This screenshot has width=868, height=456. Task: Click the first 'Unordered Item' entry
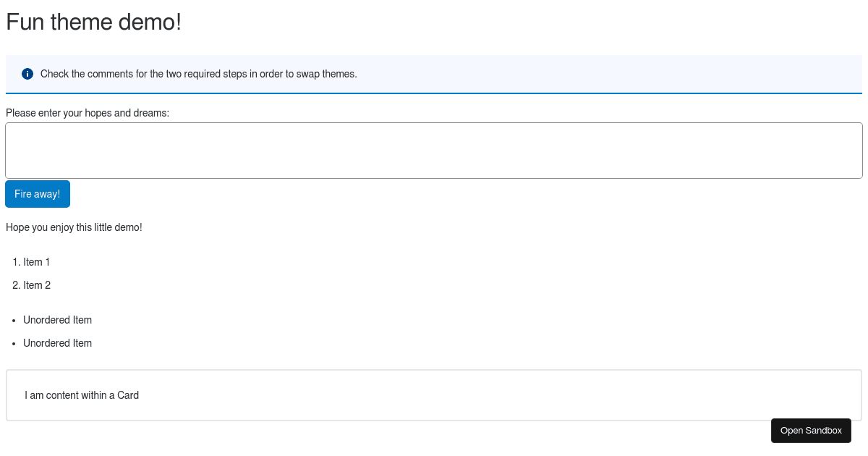coord(57,320)
